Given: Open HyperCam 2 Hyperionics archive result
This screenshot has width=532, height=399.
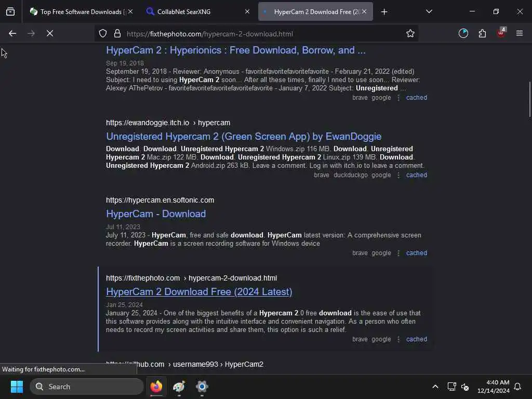Looking at the screenshot, I should click(x=236, y=50).
